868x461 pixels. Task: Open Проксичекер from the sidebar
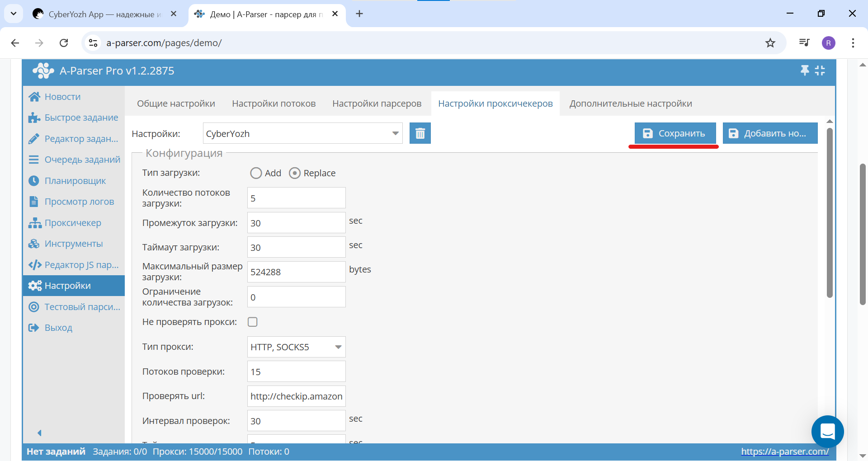(73, 223)
